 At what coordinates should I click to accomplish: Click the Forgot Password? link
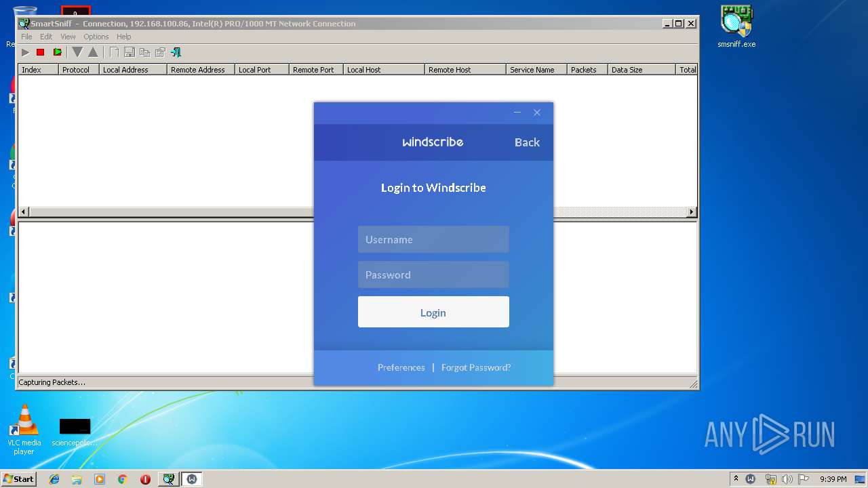[x=476, y=367]
